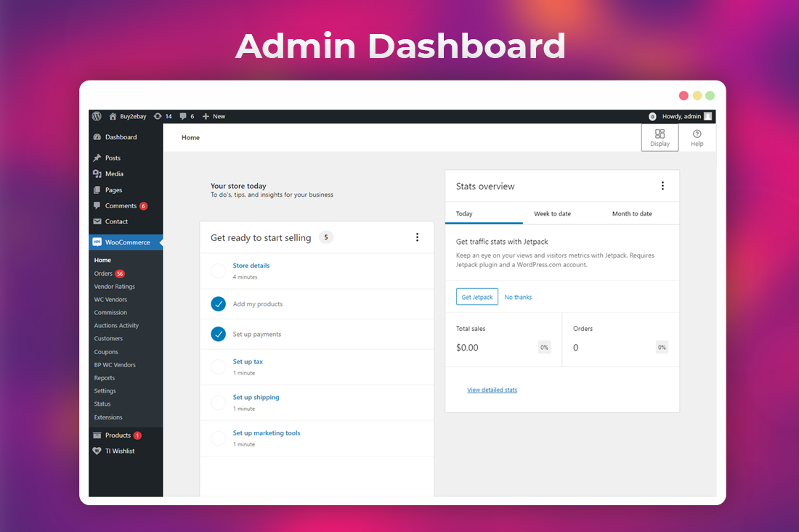
Task: Click the admin avatar next to Howdy
Action: pyautogui.click(x=707, y=116)
